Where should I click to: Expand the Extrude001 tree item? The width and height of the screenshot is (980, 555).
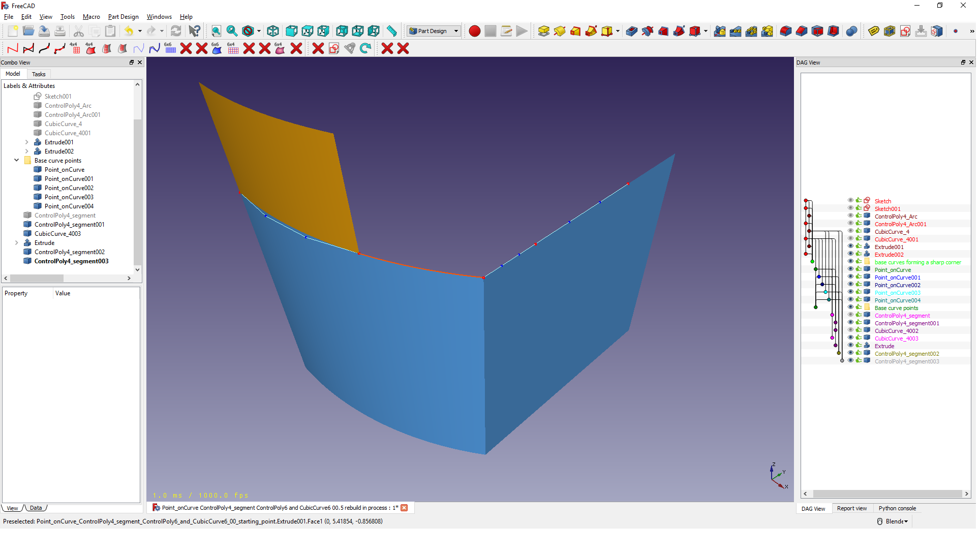[27, 142]
